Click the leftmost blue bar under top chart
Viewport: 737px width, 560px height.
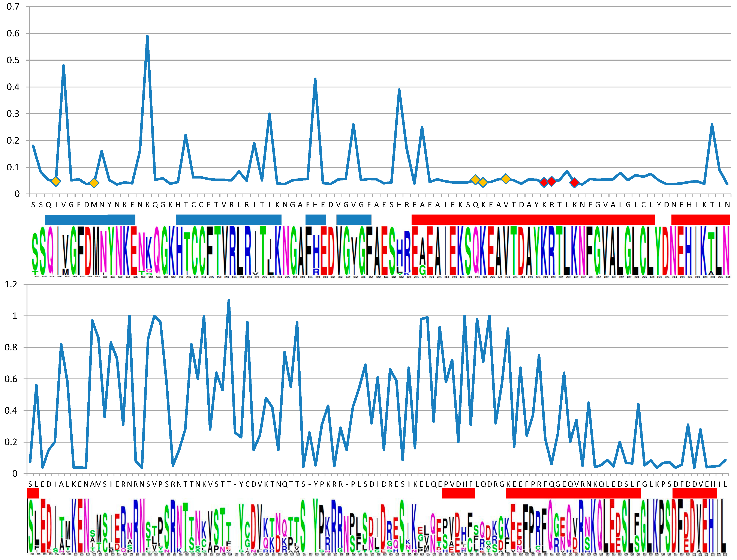click(90, 220)
